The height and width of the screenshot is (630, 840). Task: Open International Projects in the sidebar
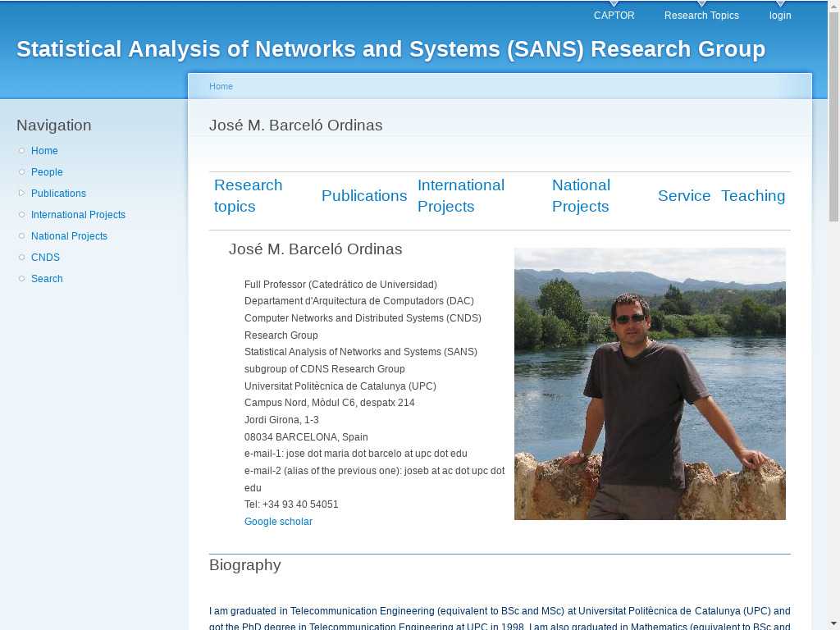78,215
